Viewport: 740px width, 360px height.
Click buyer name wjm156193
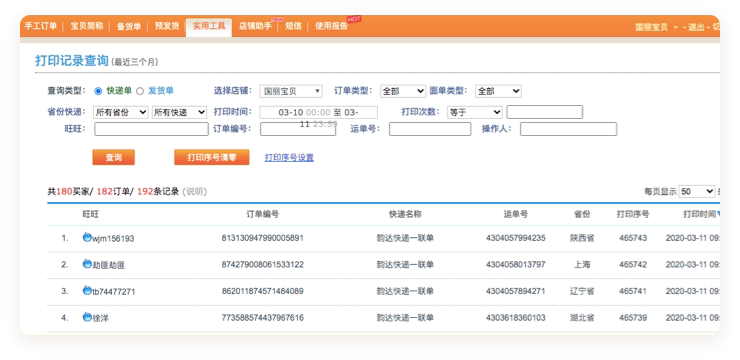click(x=113, y=239)
